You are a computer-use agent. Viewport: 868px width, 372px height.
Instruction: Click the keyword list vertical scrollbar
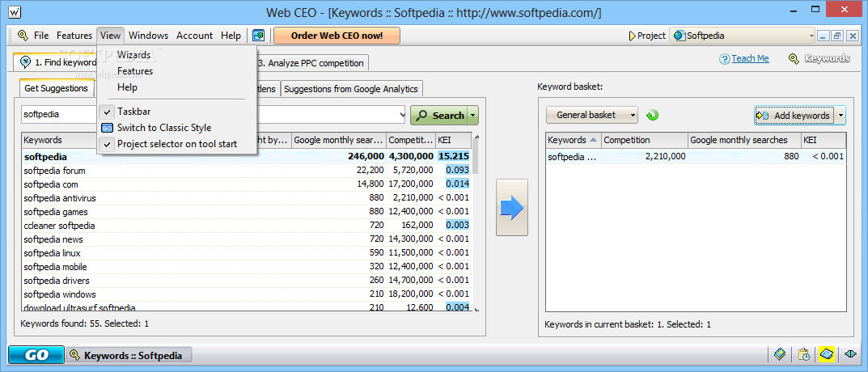click(x=476, y=222)
